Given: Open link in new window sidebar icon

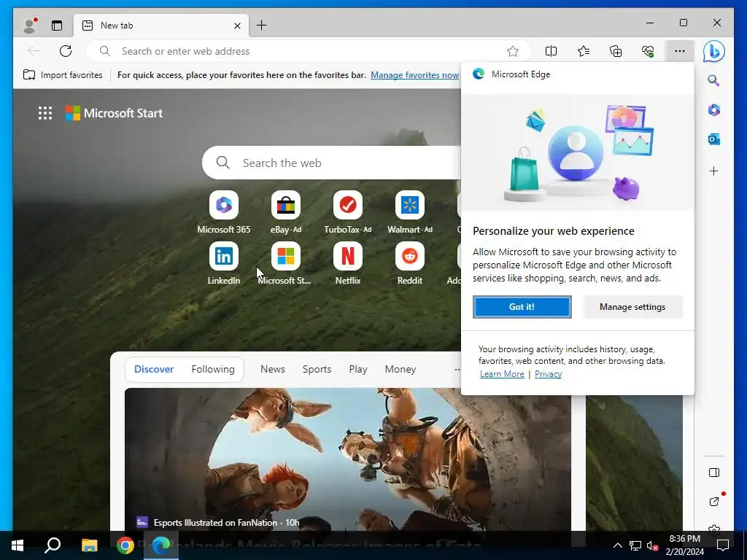Looking at the screenshot, I should click(x=713, y=501).
